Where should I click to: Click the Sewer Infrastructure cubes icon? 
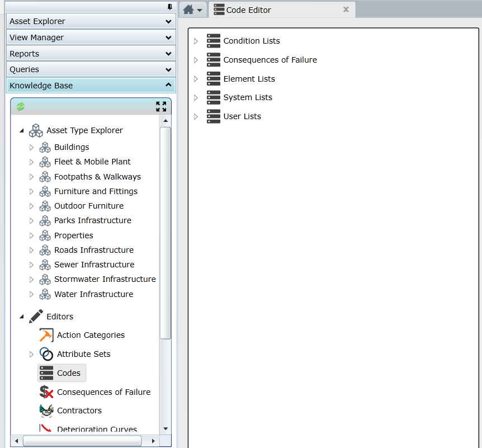click(45, 265)
